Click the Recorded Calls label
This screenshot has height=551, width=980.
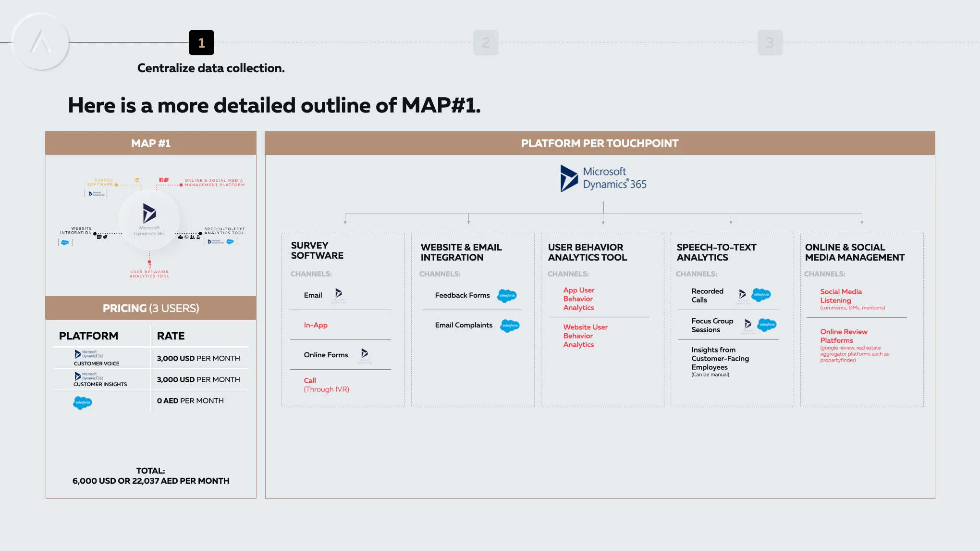coord(707,296)
